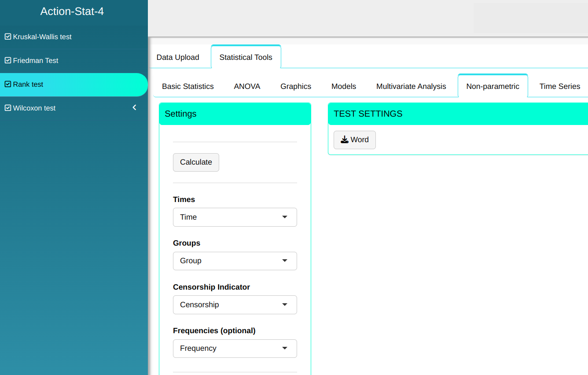Switch to the Graphics tab
The width and height of the screenshot is (588, 375).
tap(296, 86)
